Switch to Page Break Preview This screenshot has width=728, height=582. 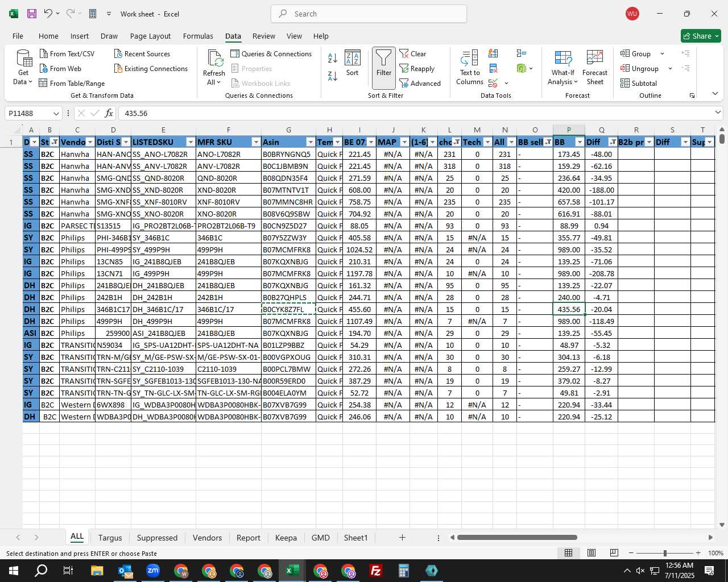pos(614,553)
